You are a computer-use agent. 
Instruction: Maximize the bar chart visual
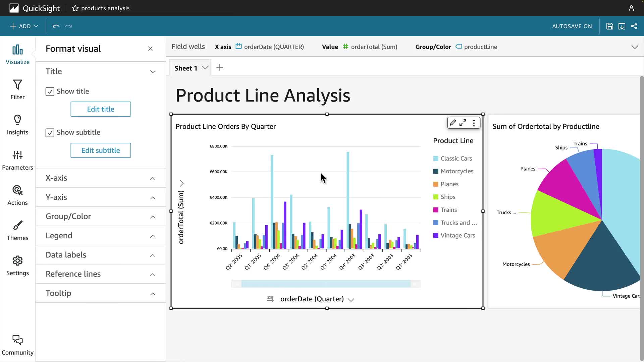[463, 123]
